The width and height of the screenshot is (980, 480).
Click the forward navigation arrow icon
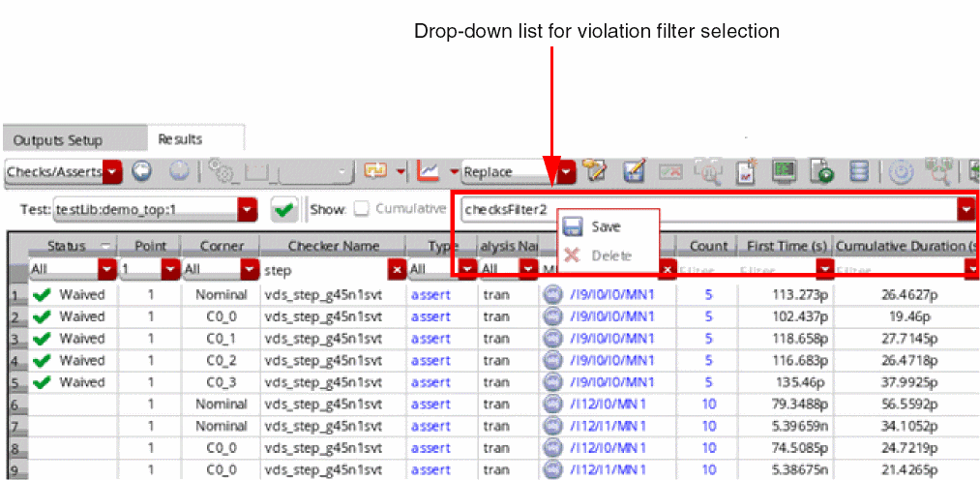point(179,172)
